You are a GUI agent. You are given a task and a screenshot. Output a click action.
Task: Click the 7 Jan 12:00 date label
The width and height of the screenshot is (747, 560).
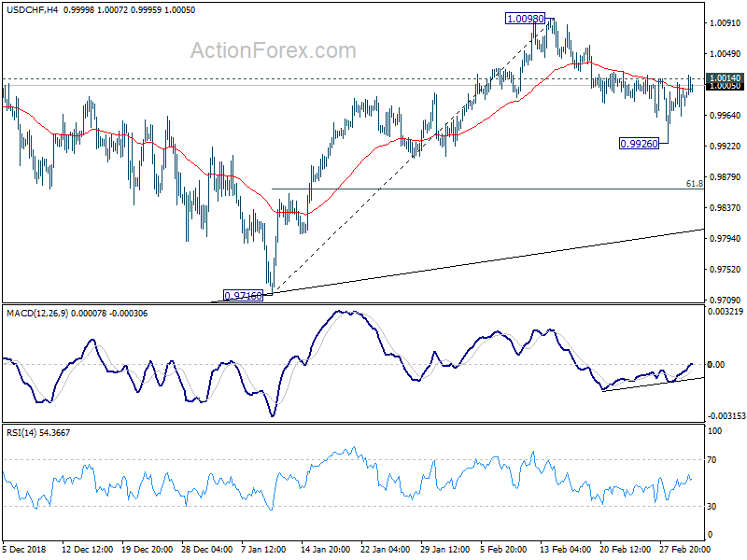[x=263, y=550]
